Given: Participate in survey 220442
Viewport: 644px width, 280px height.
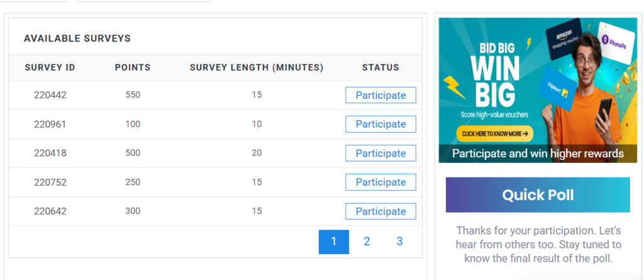Looking at the screenshot, I should [380, 95].
